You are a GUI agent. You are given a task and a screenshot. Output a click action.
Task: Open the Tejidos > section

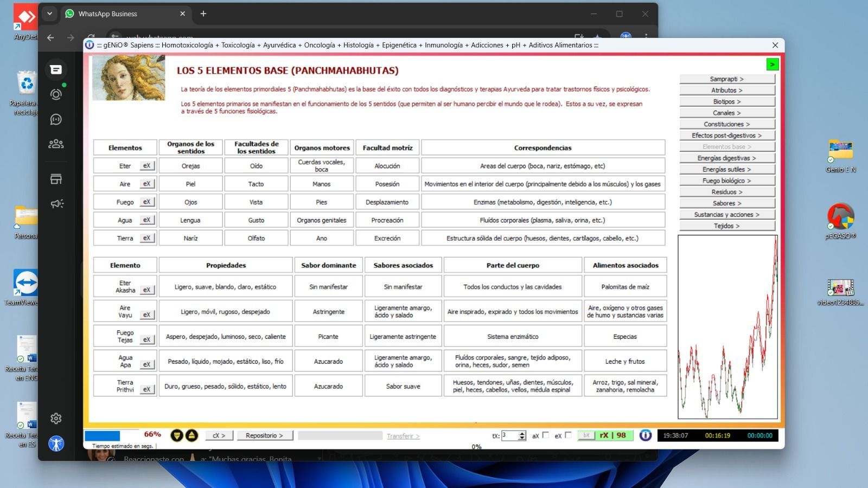coord(727,226)
